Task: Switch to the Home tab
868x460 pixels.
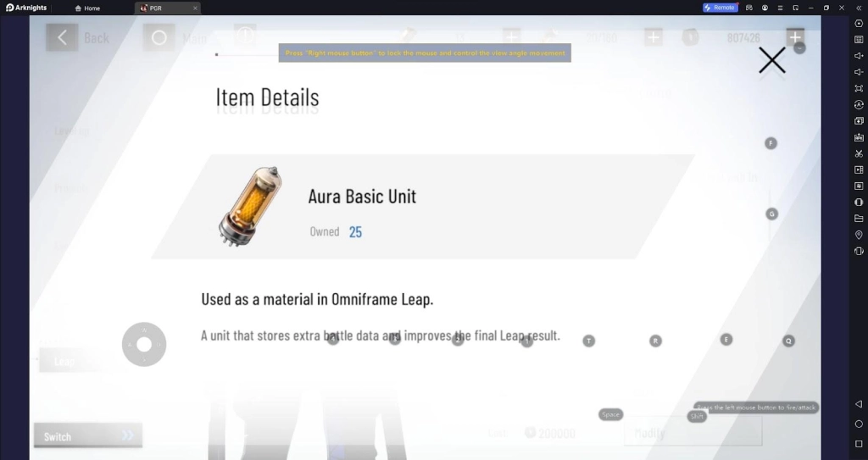Action: tap(87, 8)
